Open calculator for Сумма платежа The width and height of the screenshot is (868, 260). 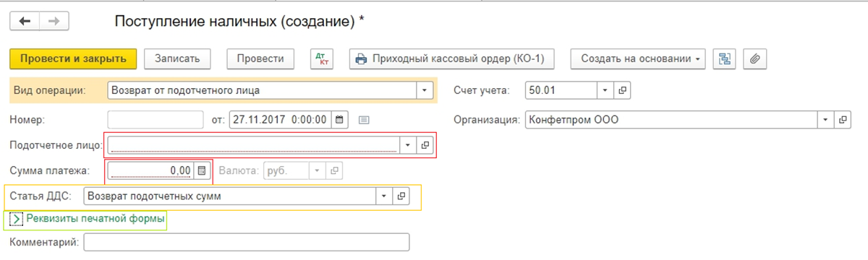click(x=203, y=170)
